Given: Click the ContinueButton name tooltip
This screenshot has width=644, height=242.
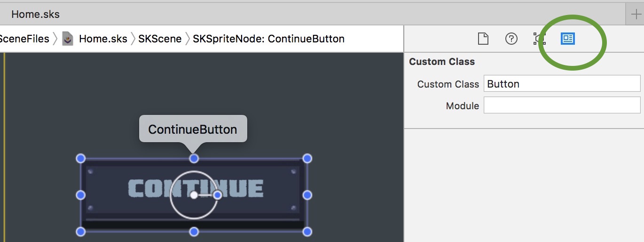Looking at the screenshot, I should [x=193, y=129].
